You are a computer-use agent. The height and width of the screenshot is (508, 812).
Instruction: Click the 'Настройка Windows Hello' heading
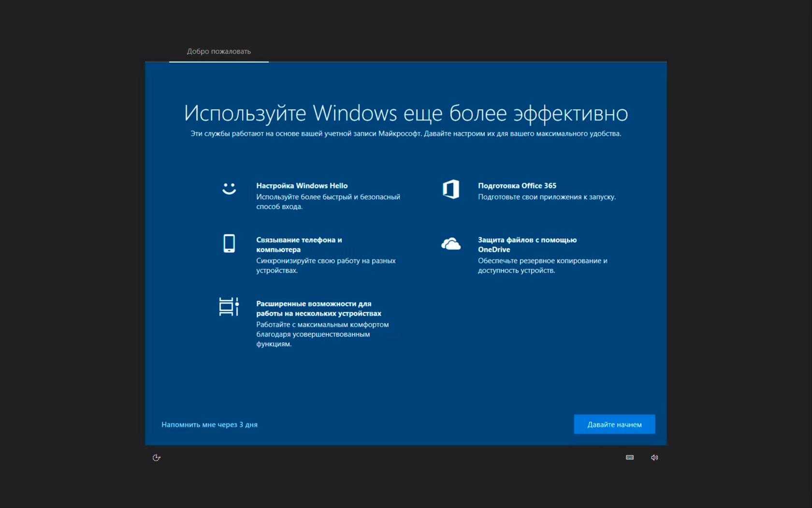[x=302, y=186]
